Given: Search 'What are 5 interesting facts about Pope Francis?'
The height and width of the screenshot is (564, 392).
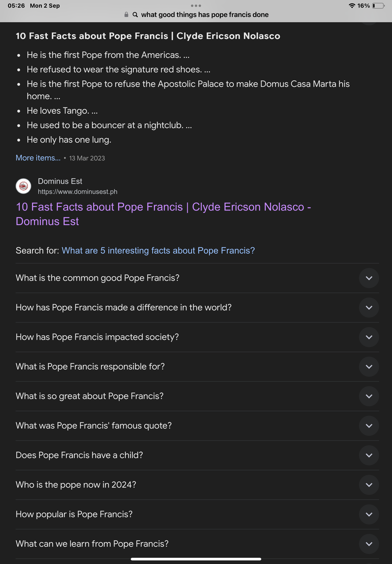Looking at the screenshot, I should [x=158, y=250].
